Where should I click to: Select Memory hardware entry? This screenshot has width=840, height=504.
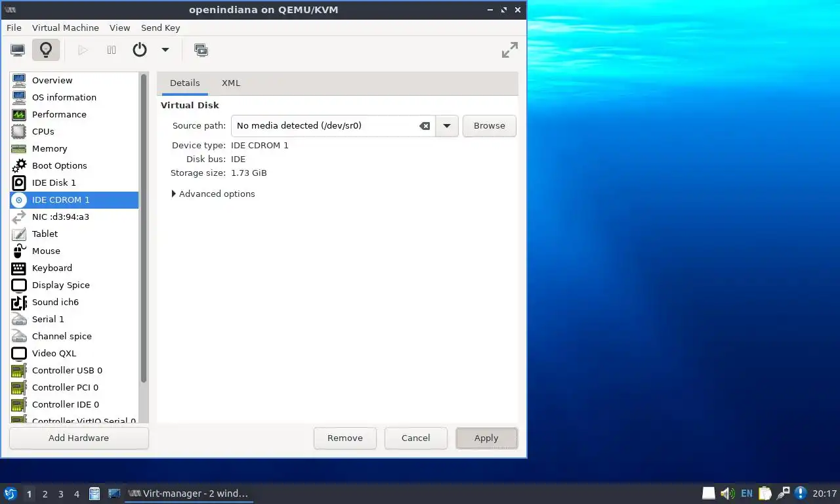click(74, 148)
